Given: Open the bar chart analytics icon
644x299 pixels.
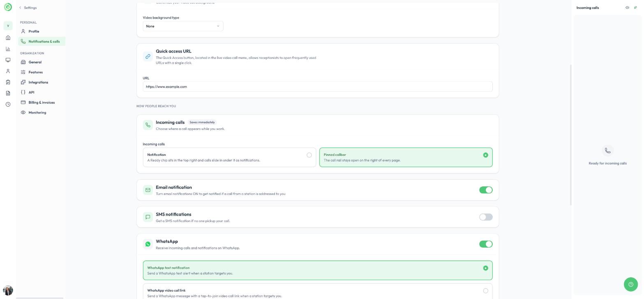Looking at the screenshot, I should (8, 49).
